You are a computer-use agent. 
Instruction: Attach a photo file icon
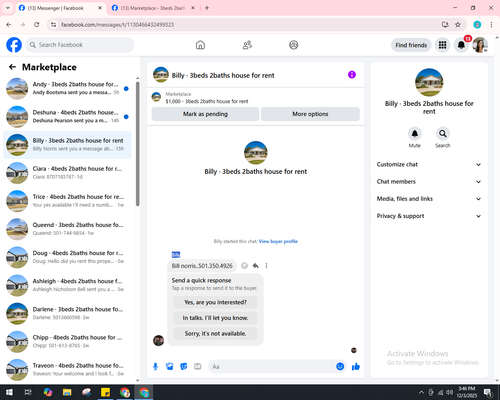tap(170, 367)
